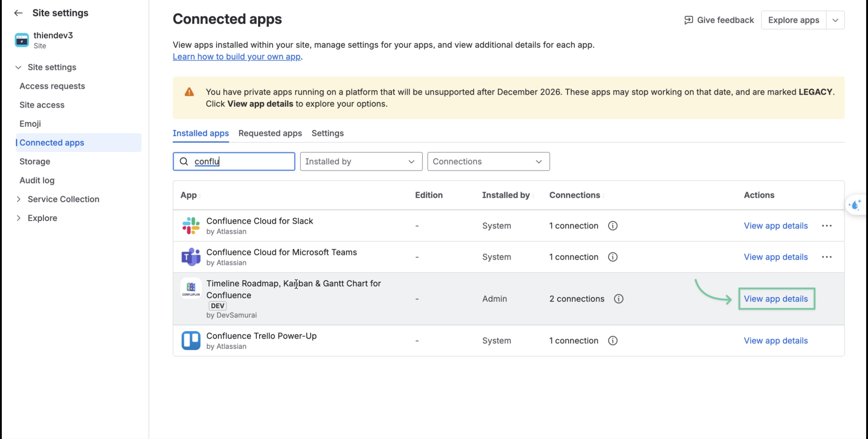Click the Give feedback button
The image size is (868, 439).
(x=719, y=20)
